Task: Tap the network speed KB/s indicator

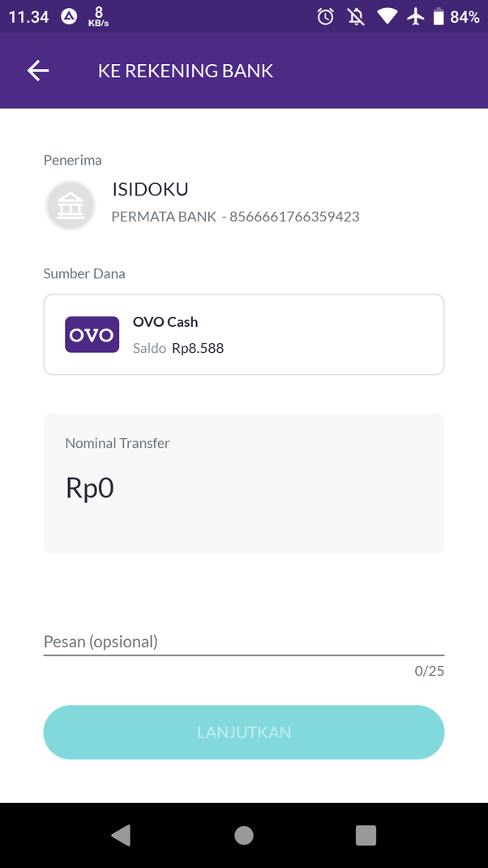Action: pyautogui.click(x=98, y=16)
